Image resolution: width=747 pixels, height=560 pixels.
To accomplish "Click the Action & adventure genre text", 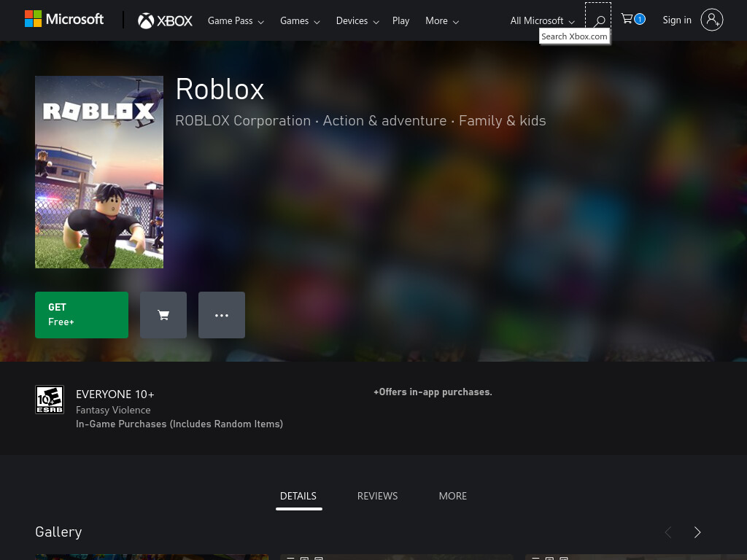I will click(x=385, y=121).
